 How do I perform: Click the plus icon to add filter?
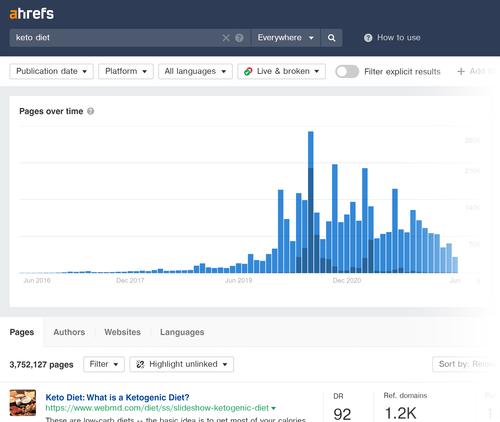click(461, 71)
